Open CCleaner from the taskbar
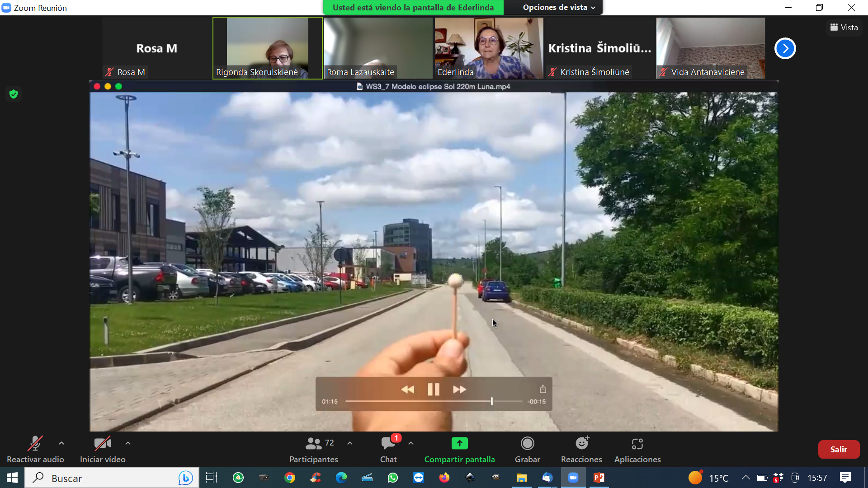 (x=316, y=478)
